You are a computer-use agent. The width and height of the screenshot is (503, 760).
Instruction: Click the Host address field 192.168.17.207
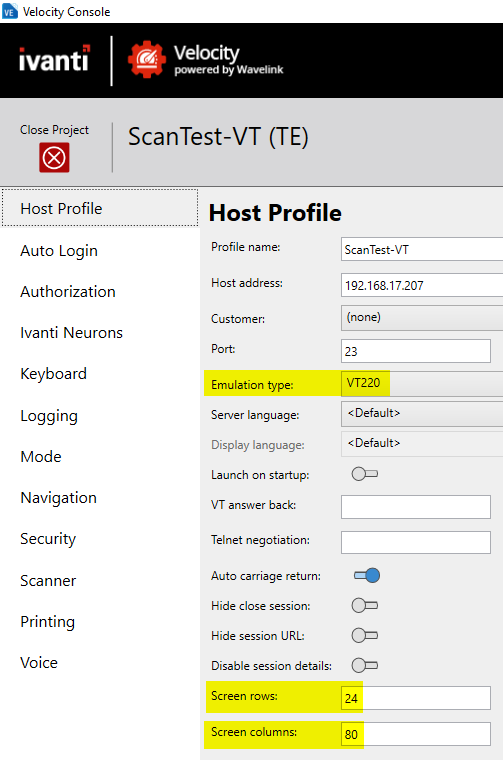tap(422, 285)
